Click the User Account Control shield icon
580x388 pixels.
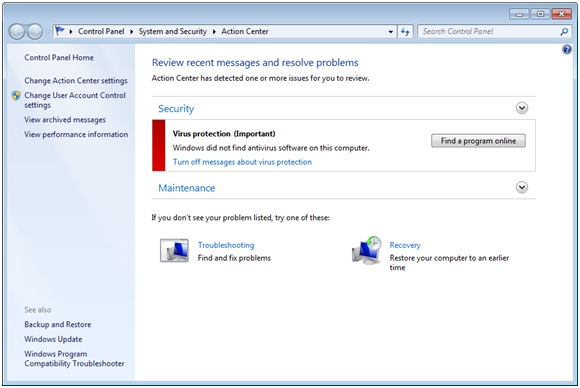(x=16, y=95)
